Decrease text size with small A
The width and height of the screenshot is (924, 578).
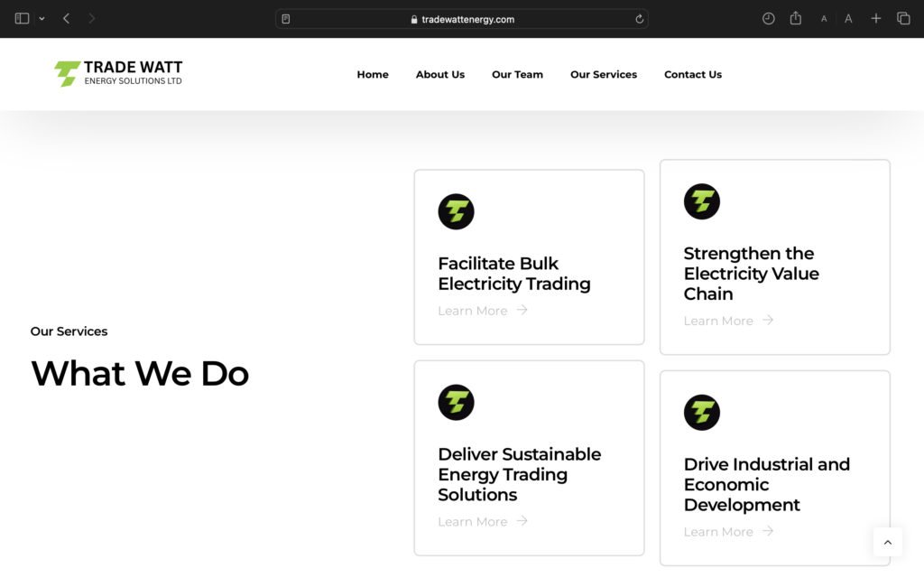[824, 19]
